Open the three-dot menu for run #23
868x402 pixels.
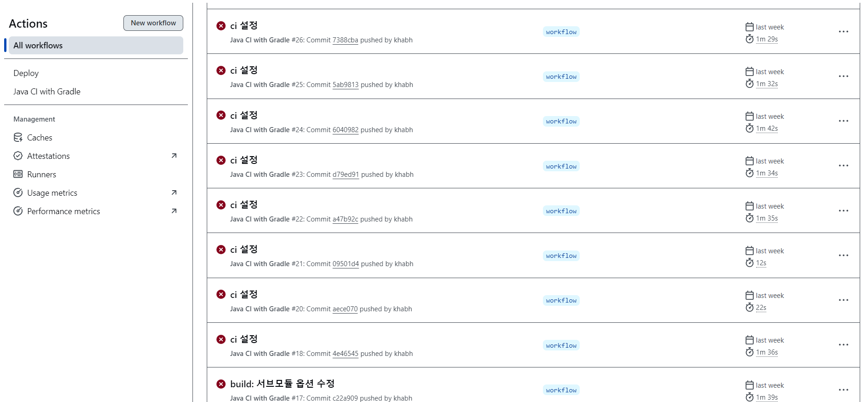[x=844, y=165]
